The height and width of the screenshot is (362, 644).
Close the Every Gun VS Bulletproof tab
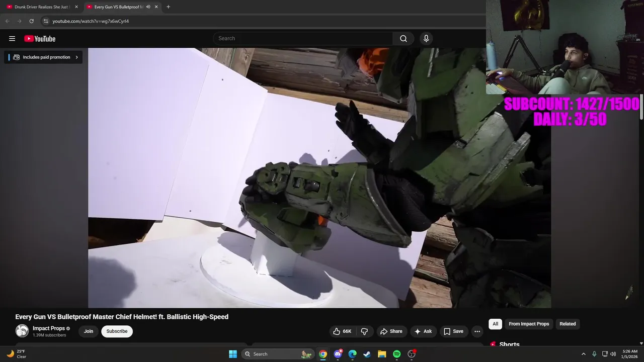[156, 7]
